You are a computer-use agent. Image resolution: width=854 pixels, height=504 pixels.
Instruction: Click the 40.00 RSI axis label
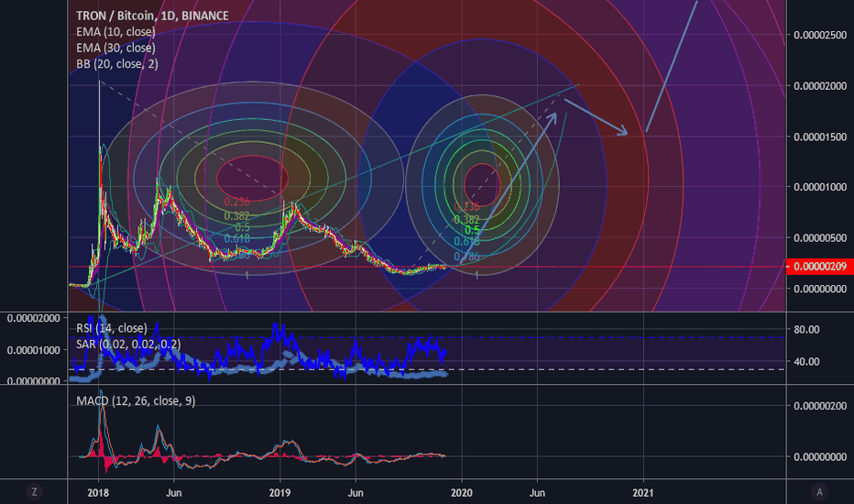(806, 361)
